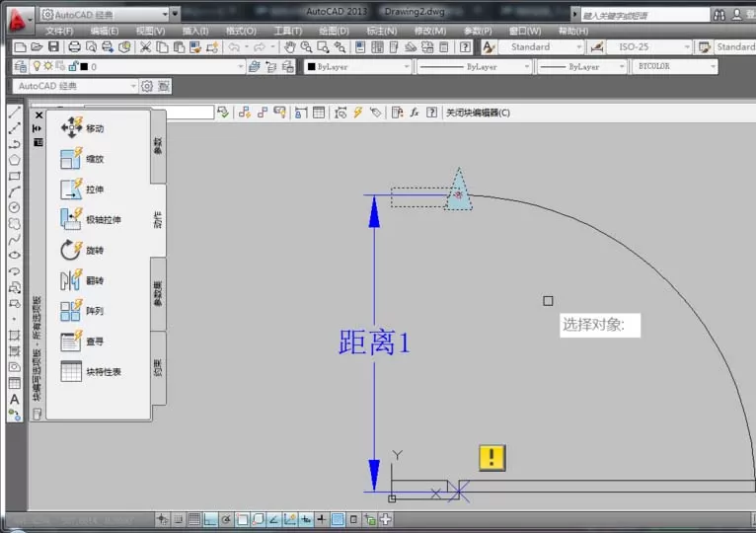Click the keyword search input field
The width and height of the screenshot is (756, 533).
645,16
